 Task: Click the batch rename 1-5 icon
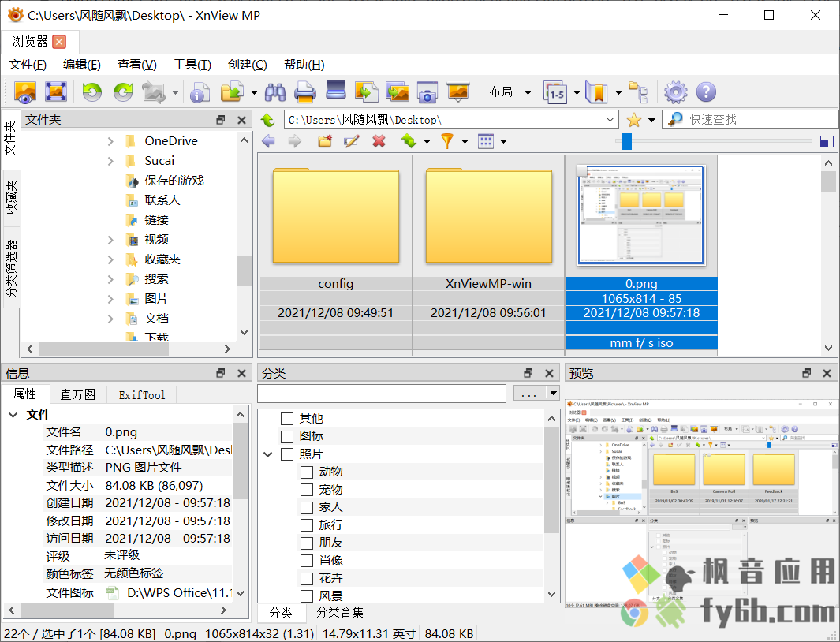pos(555,92)
